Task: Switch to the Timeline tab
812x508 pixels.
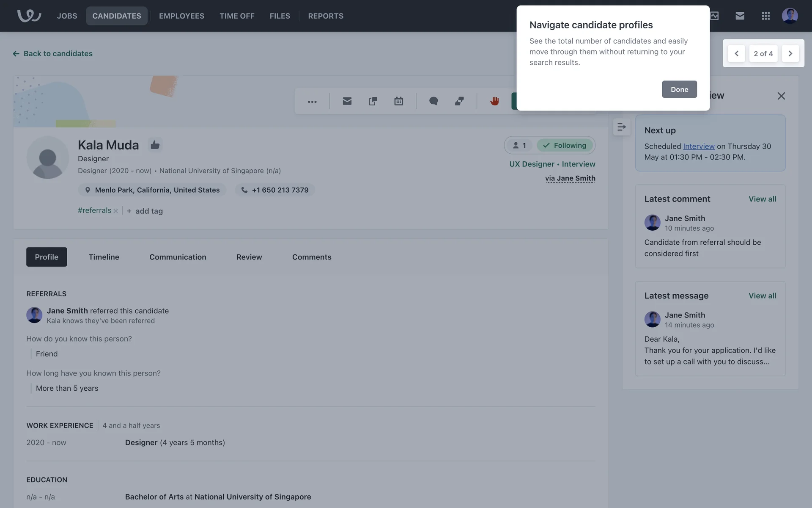Action: coord(104,257)
